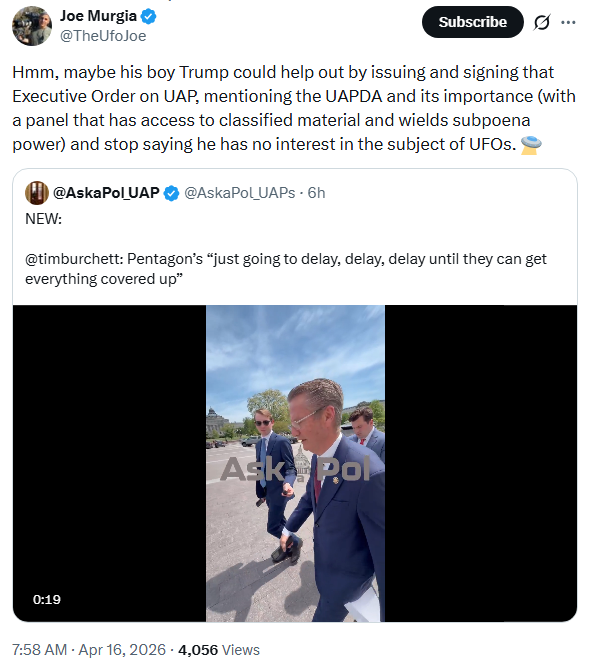Open the Grok slashed-circle icon
The width and height of the screenshot is (591, 667).
[x=542, y=22]
